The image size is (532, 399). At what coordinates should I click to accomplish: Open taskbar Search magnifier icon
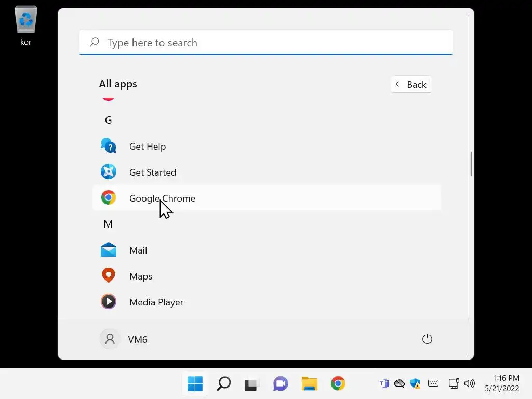(223, 384)
